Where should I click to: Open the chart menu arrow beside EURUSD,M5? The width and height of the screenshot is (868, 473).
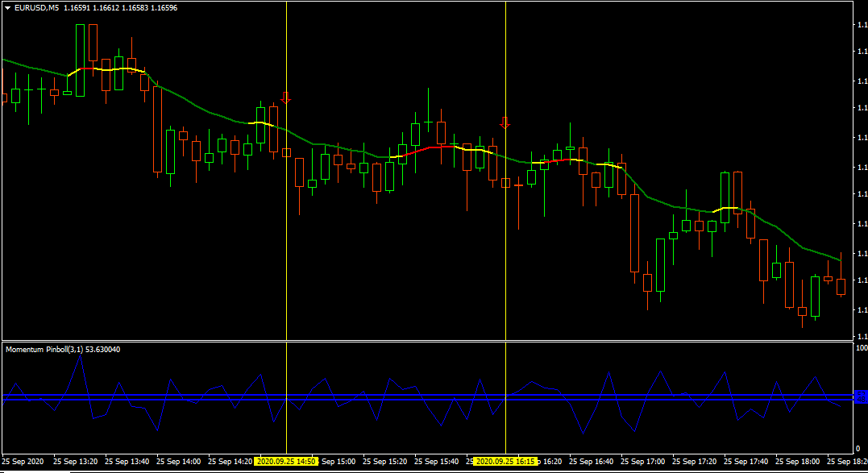point(8,8)
